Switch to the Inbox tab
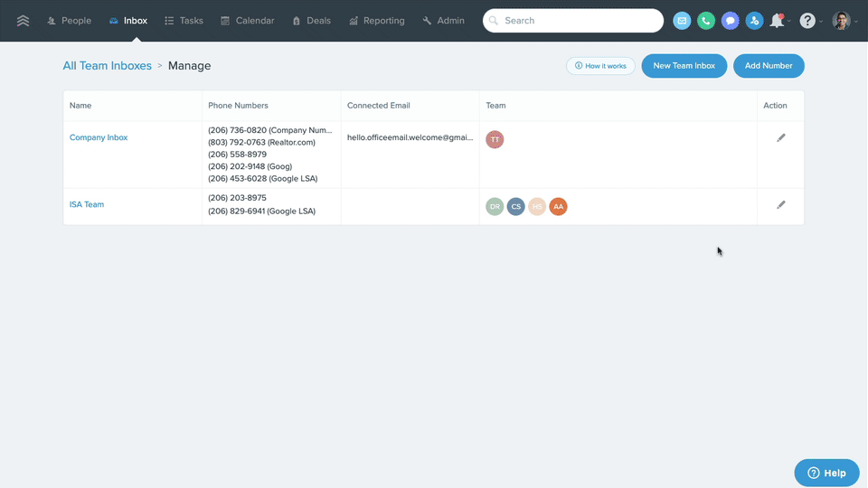 [127, 21]
